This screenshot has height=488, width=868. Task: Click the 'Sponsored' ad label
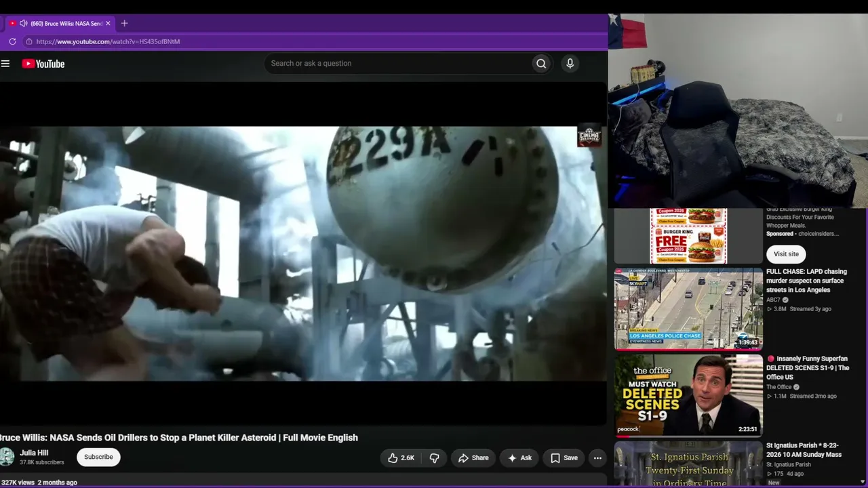(x=780, y=234)
